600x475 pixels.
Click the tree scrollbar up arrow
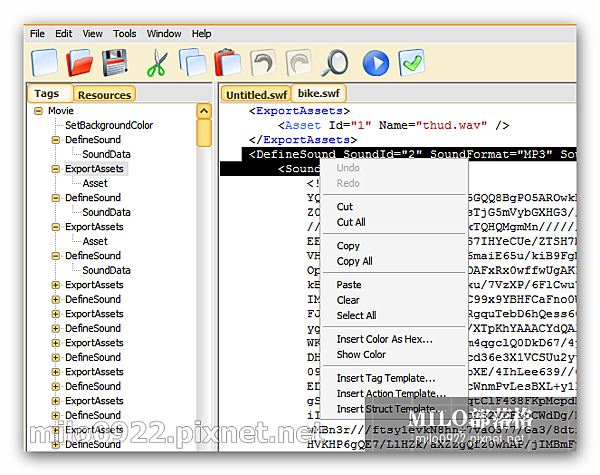click(x=204, y=111)
